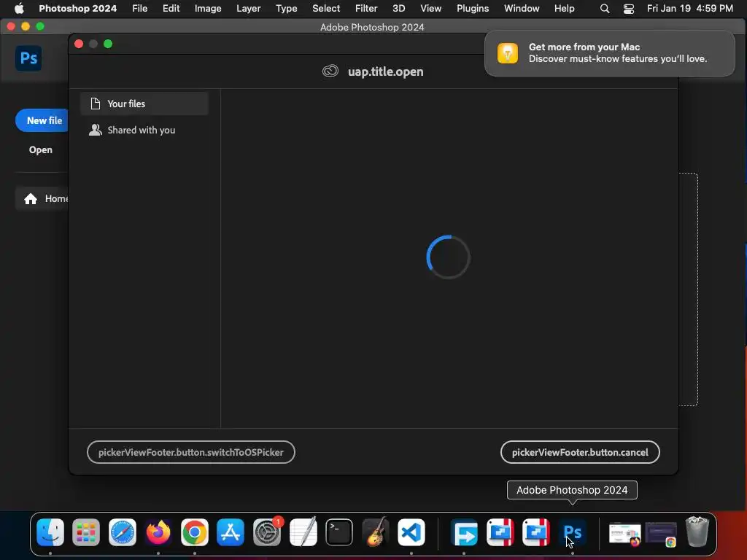The image size is (747, 560).
Task: Click the date and time in menu bar
Action: tap(690, 8)
